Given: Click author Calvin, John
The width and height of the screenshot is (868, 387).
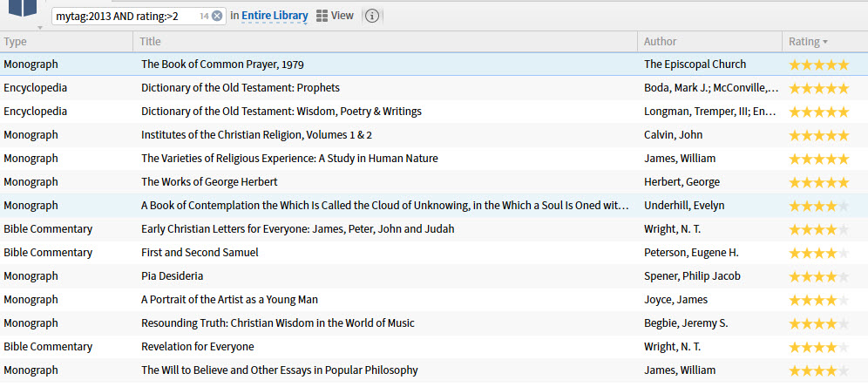Looking at the screenshot, I should (x=673, y=135).
